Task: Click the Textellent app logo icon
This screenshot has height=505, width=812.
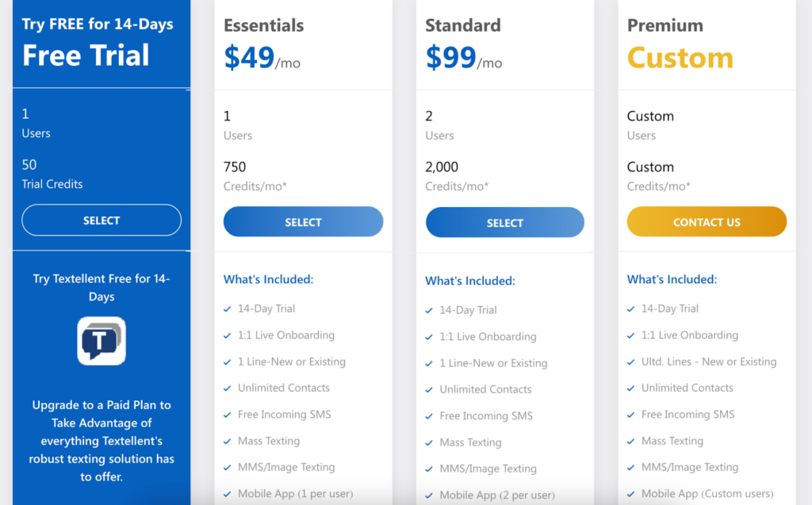Action: [101, 341]
